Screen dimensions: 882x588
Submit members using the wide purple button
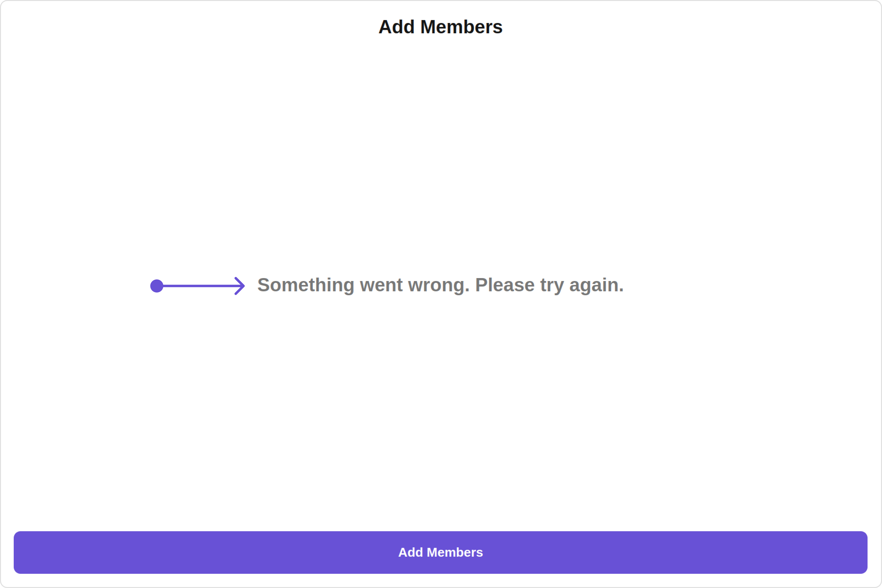tap(441, 552)
